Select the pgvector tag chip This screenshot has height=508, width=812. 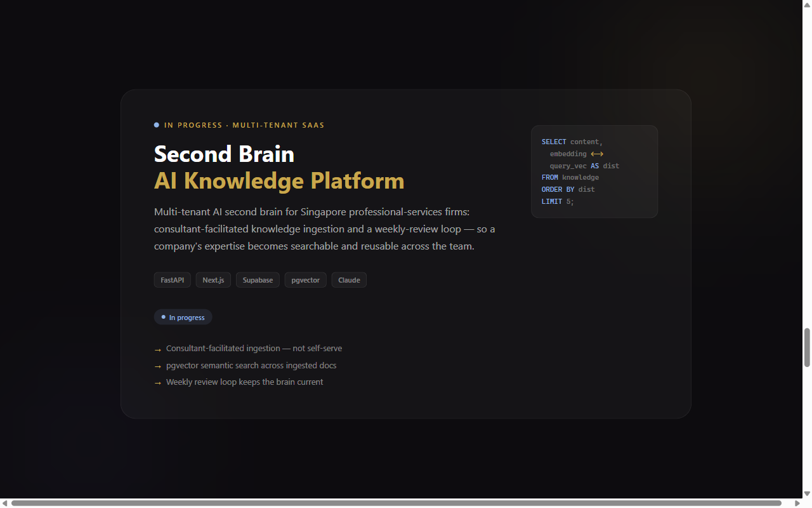[x=306, y=280]
